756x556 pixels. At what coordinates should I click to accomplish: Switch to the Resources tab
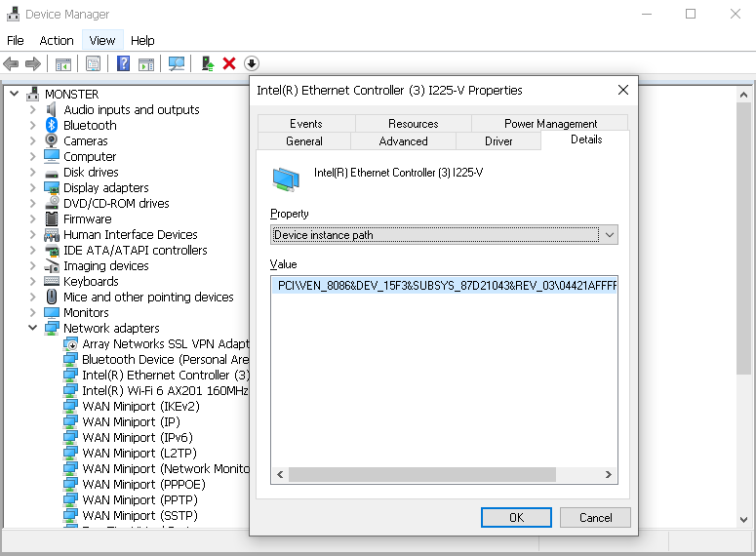tap(414, 124)
